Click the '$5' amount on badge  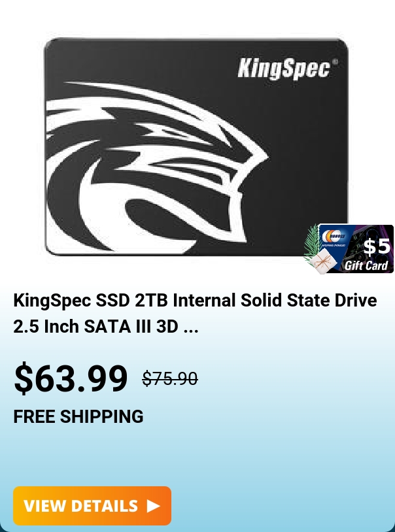tap(377, 246)
